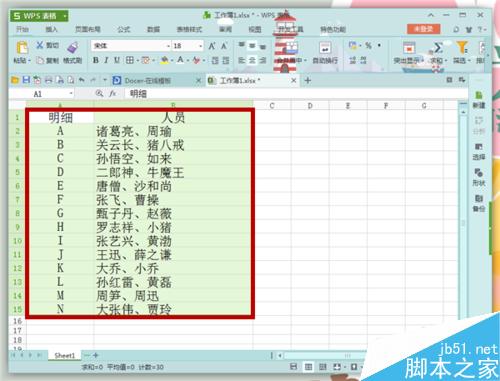Click the Undo arrow icon
The image size is (500, 381).
coord(82,80)
